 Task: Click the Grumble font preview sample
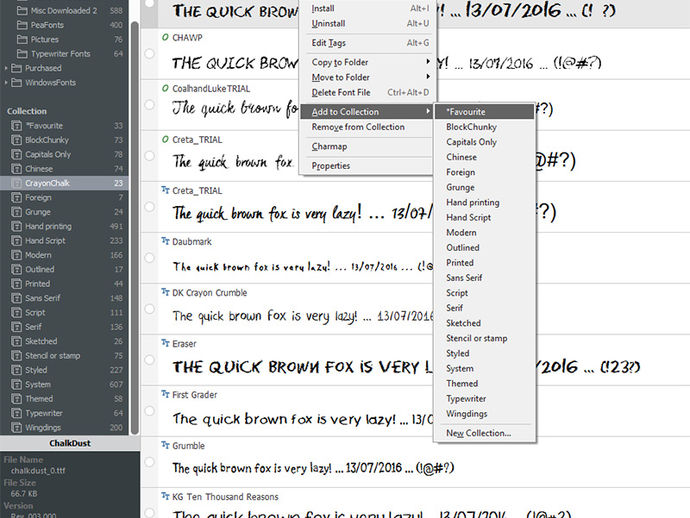(x=313, y=468)
